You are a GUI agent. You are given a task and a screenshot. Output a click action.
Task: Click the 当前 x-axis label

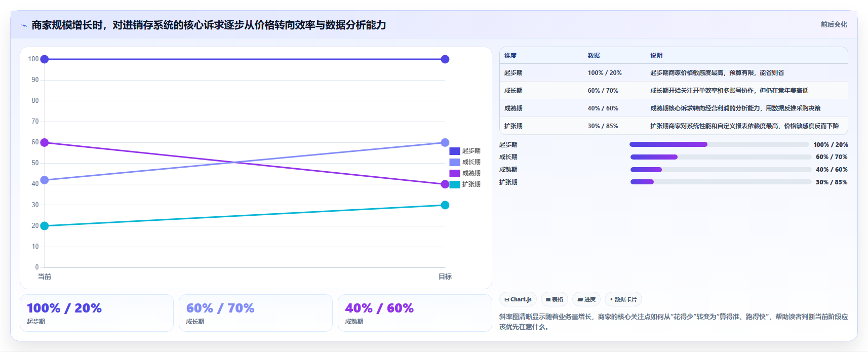(45, 277)
